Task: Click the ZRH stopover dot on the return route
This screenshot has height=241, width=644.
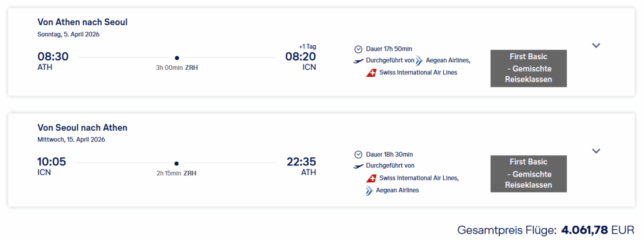Action: 176,164
